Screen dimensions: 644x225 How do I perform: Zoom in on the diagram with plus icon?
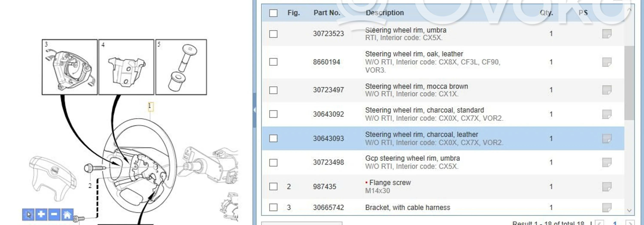tap(41, 214)
